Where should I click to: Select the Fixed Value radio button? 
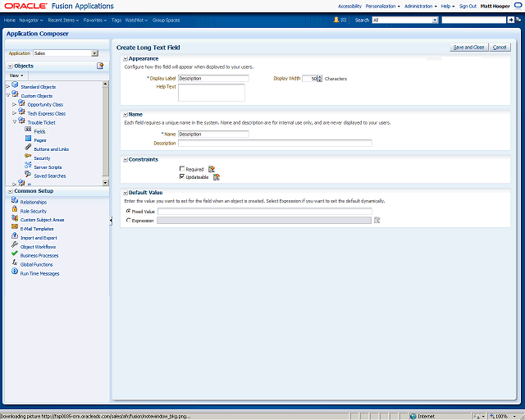tap(129, 212)
